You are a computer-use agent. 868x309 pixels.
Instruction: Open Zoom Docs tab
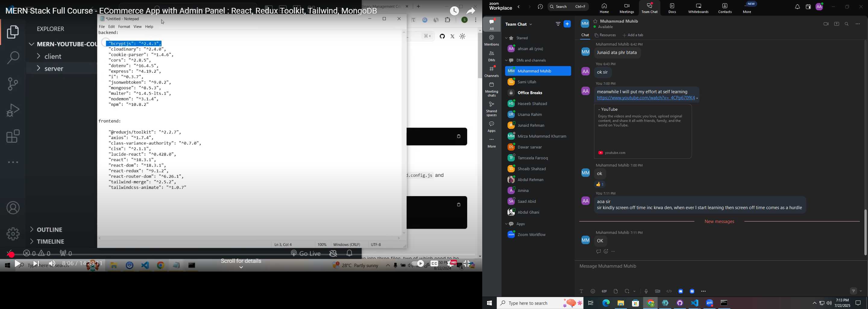pos(672,8)
